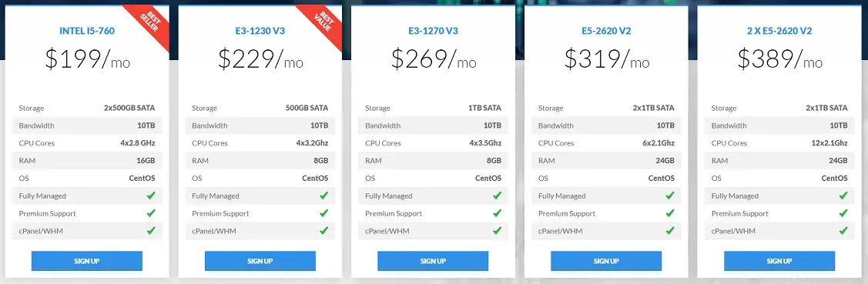Select the E3-1270 V3 plan title
The height and width of the screenshot is (284, 868).
(434, 31)
